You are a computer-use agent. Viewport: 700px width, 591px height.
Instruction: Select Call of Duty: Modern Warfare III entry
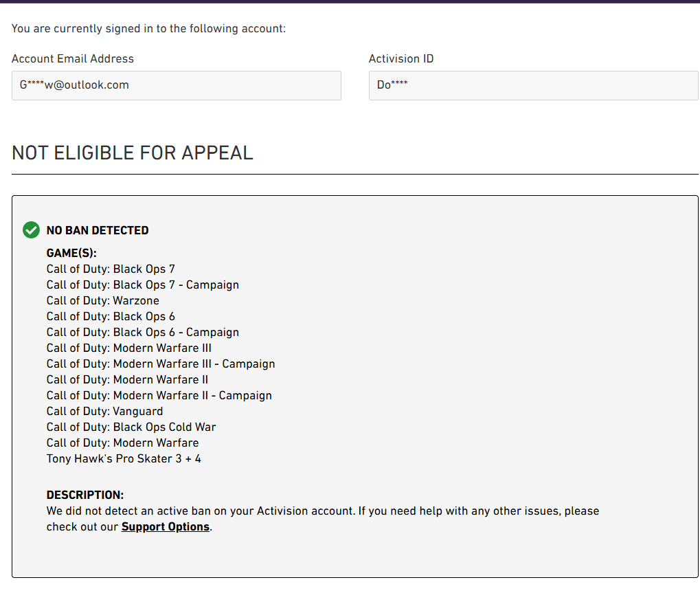point(129,348)
